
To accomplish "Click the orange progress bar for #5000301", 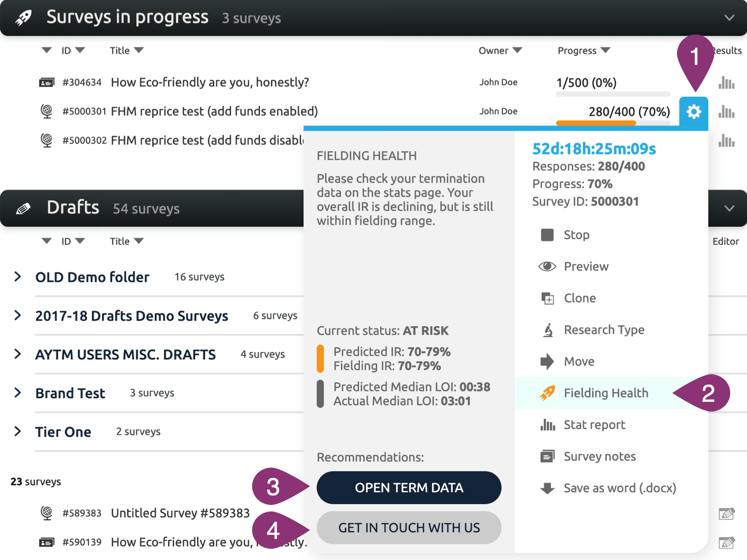I will [596, 123].
